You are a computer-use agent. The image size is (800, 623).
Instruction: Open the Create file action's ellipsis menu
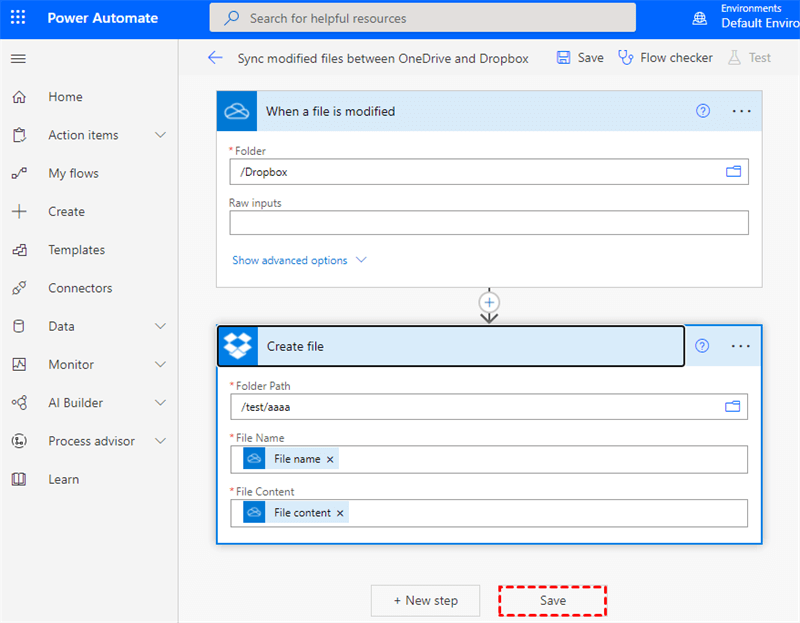coord(740,346)
